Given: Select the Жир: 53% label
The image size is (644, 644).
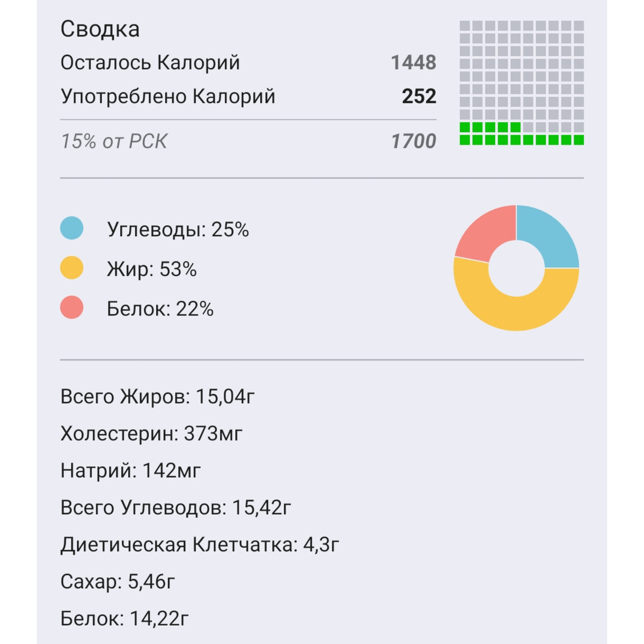Looking at the screenshot, I should [x=152, y=269].
